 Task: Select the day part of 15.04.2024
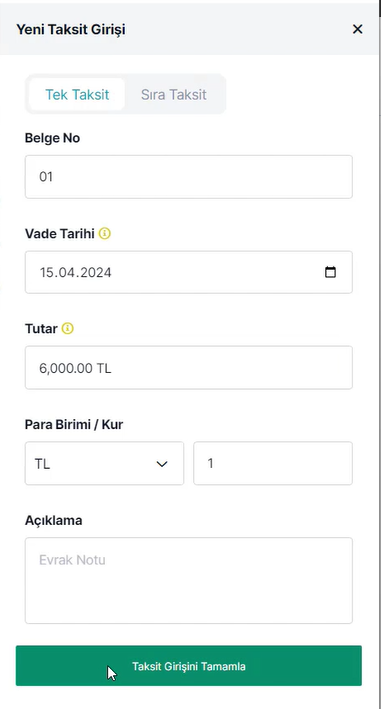45,273
